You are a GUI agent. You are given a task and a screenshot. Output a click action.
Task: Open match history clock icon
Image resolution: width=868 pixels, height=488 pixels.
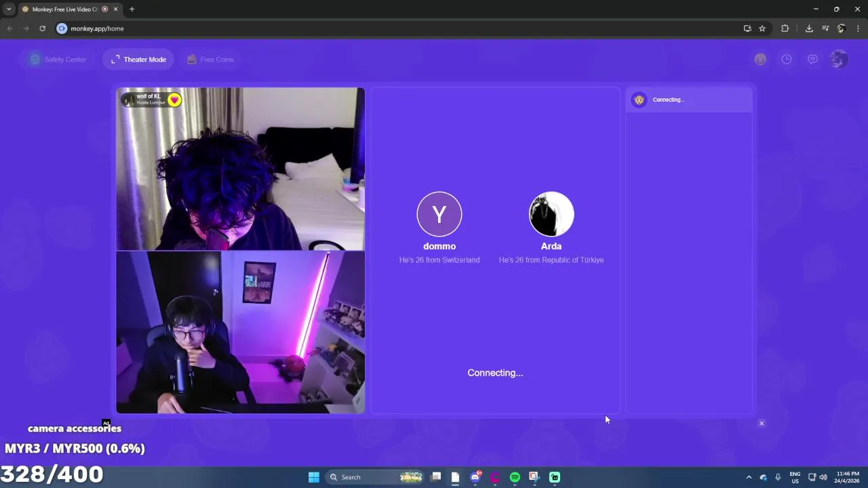[x=787, y=59]
